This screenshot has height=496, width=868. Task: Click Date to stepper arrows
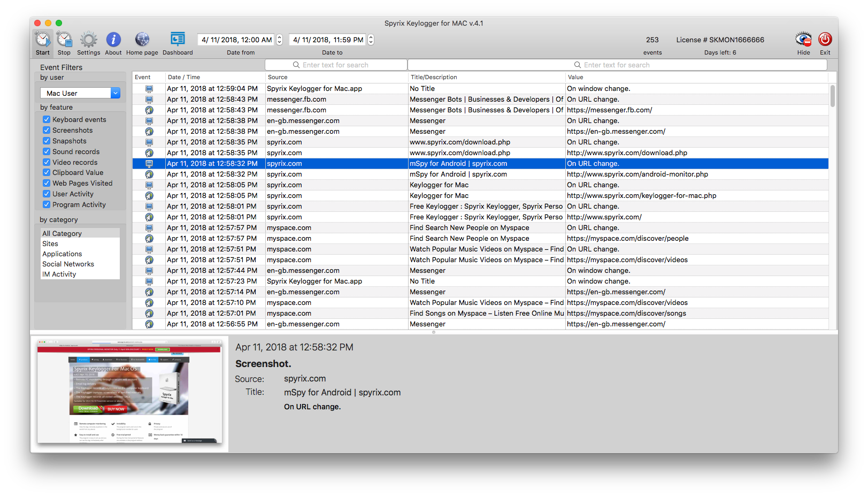371,40
